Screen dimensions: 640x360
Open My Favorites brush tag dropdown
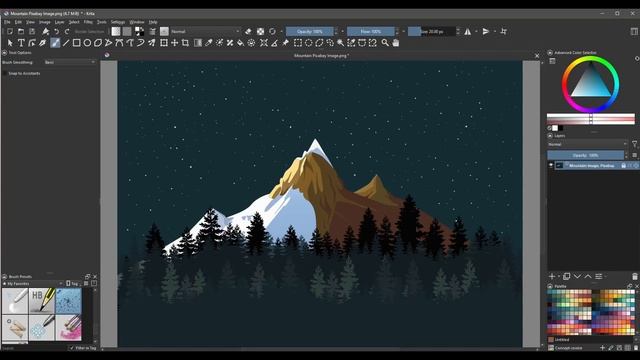33,284
